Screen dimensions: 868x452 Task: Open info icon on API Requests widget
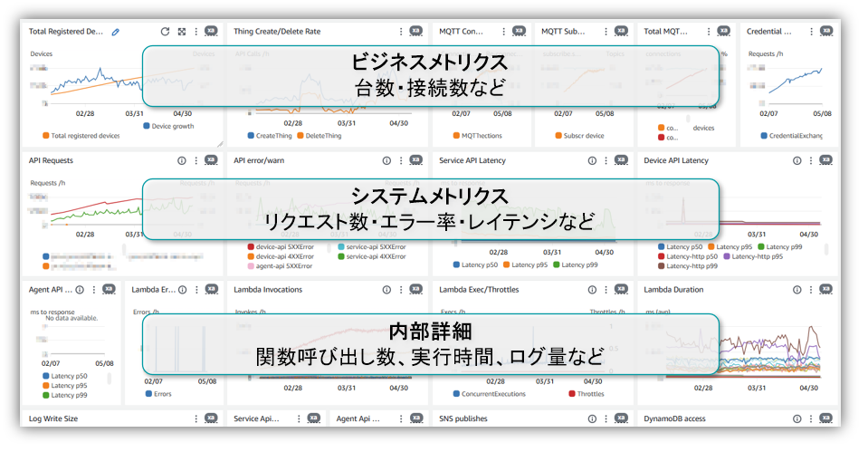[x=181, y=161]
